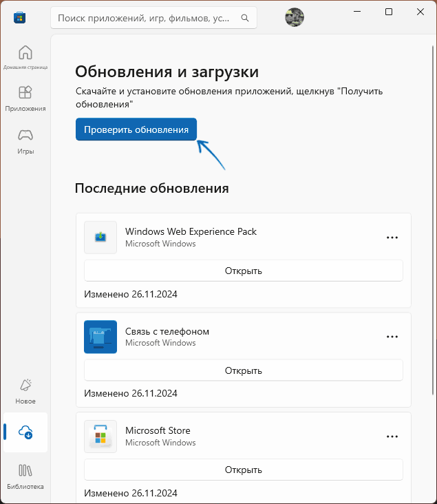
Task: Go to the Приложения section
Action: pyautogui.click(x=25, y=98)
